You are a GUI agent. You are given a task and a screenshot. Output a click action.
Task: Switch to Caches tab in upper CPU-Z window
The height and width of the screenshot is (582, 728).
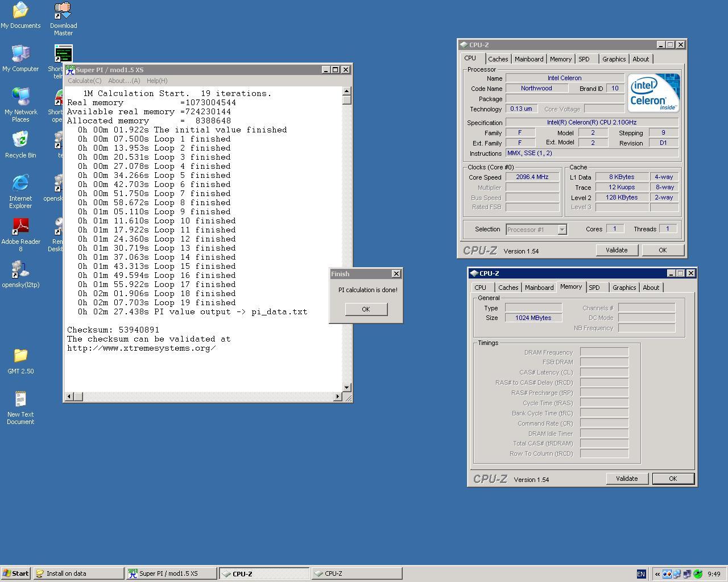coord(498,59)
